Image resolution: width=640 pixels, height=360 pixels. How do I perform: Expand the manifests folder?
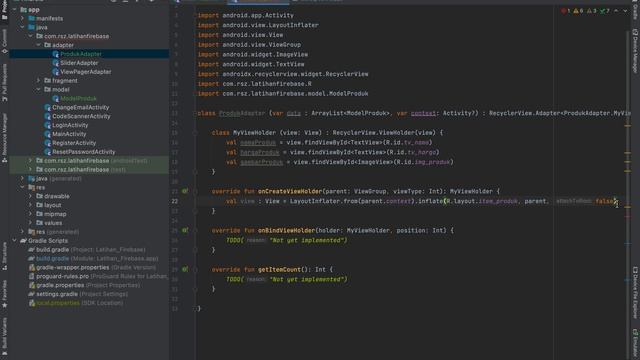23,18
